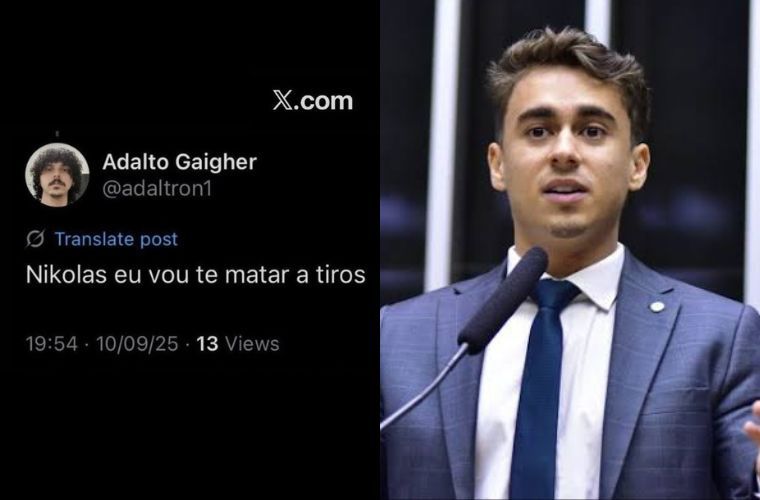Click the black foam microphone in the photo
The image size is (760, 500).
[503, 299]
